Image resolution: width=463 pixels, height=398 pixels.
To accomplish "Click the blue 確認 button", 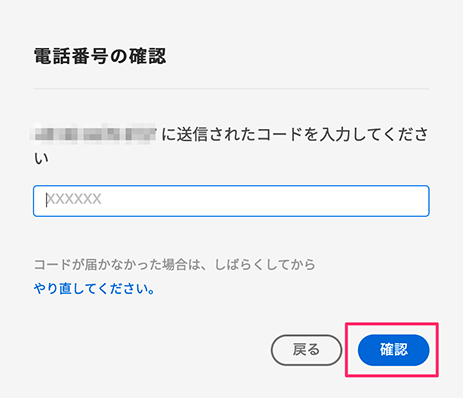I will [x=393, y=350].
